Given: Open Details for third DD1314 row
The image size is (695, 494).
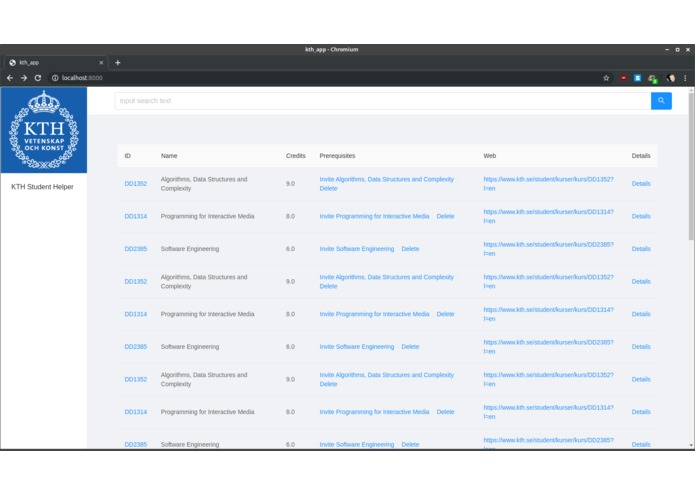Looking at the screenshot, I should tap(641, 412).
